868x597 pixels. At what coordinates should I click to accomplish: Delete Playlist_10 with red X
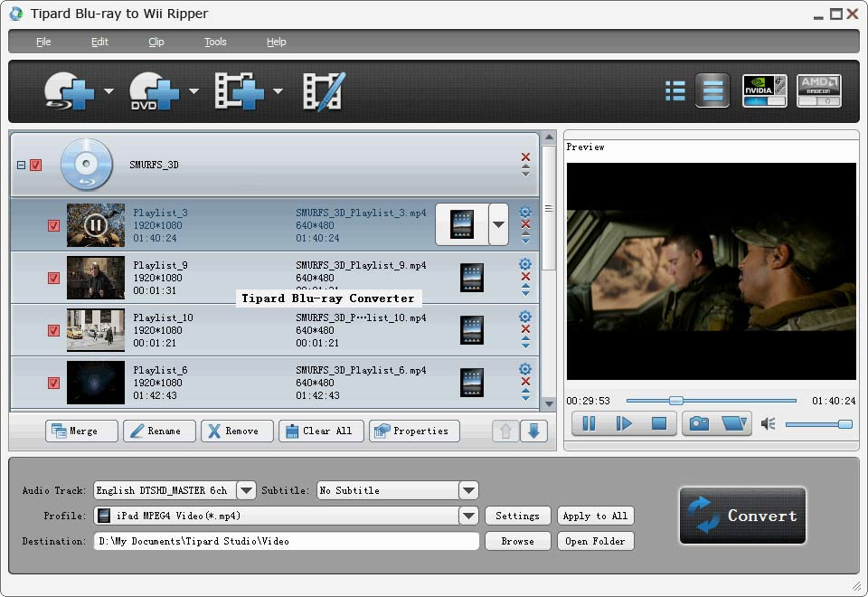coord(525,329)
